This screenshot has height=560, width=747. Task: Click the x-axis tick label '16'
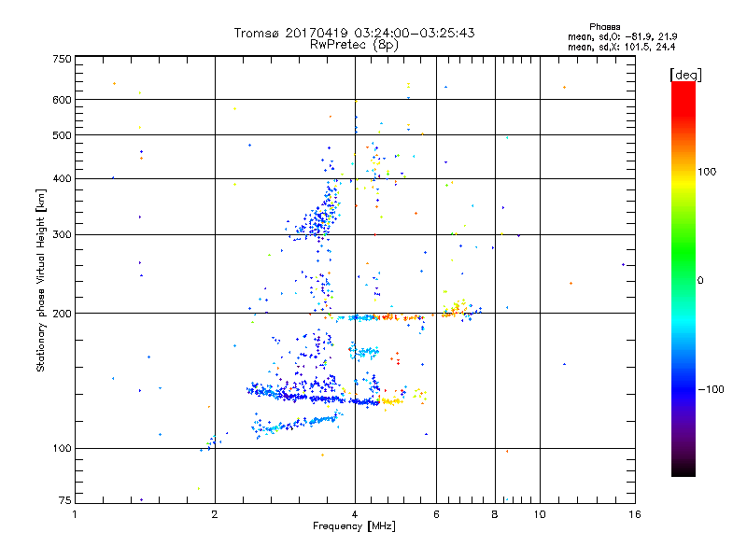[635, 514]
